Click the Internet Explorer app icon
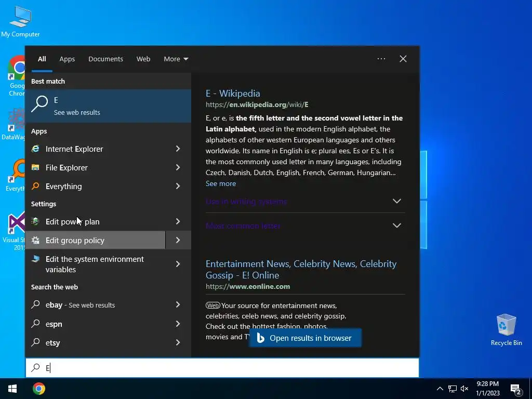This screenshot has width=532, height=399. click(x=35, y=149)
